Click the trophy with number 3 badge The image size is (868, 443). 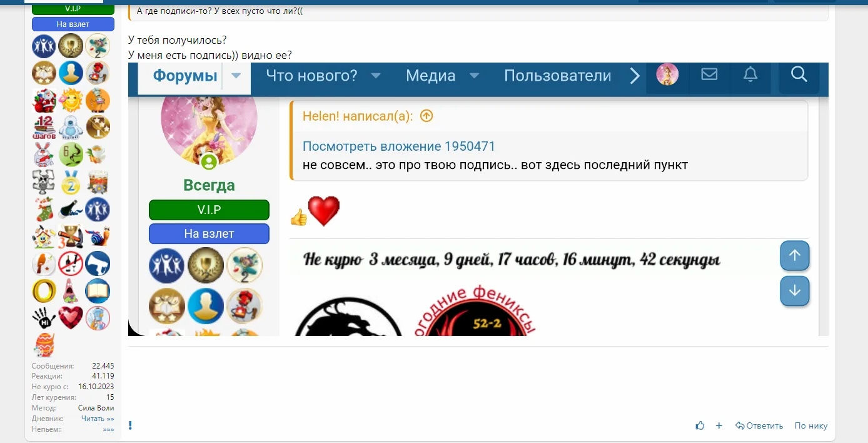point(71,237)
